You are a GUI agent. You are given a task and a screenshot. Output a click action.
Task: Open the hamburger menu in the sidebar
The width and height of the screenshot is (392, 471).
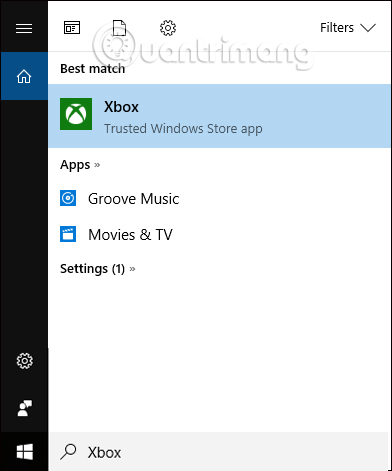24,28
